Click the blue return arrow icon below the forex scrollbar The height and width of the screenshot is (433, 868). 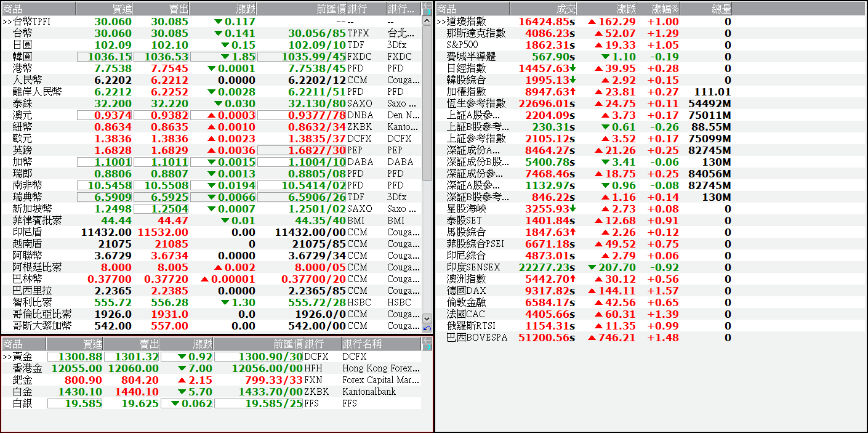[x=427, y=328]
